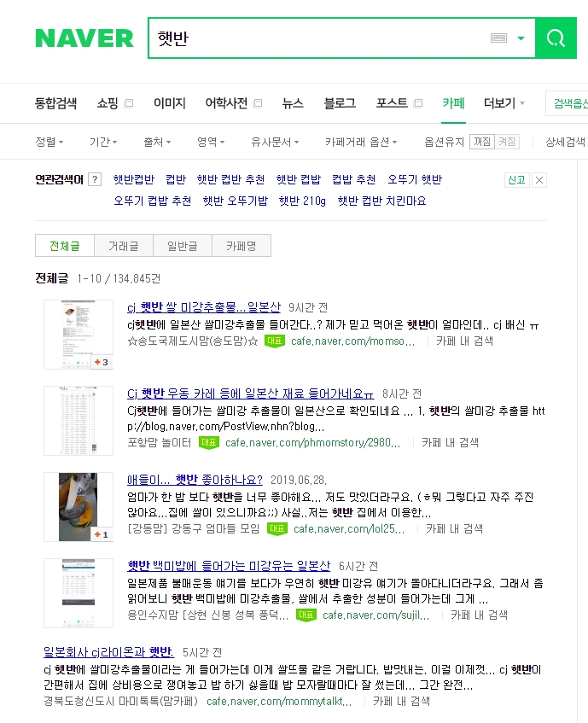Click the green search magnifier button
Viewport: 588px width, 723px height.
click(x=556, y=38)
